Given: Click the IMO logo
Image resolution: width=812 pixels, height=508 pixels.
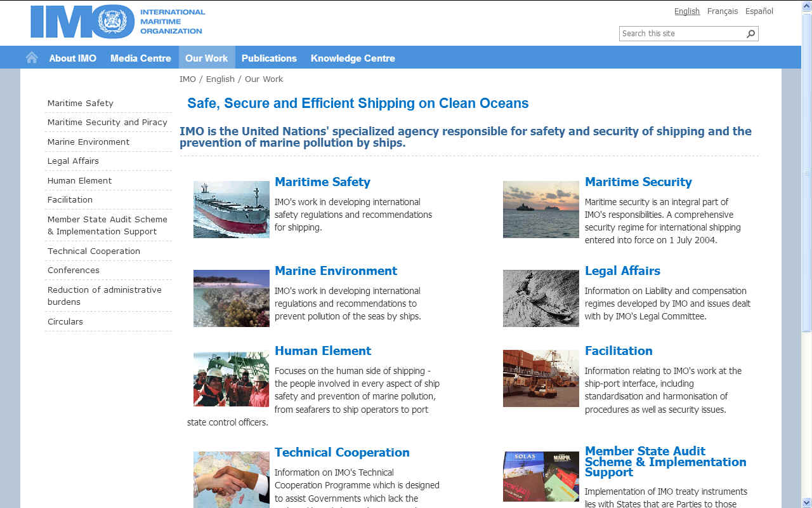Looking at the screenshot, I should click(118, 22).
